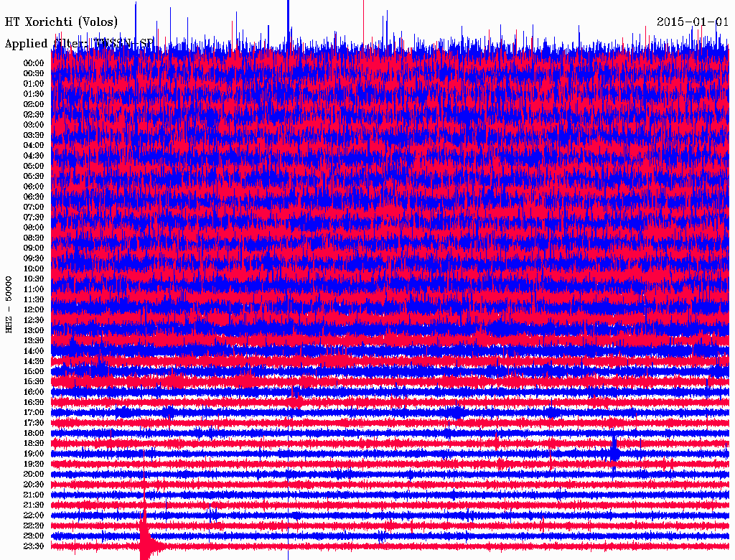Select the 12:00 time label
Image resolution: width=735 pixels, height=560 pixels.
tap(34, 309)
